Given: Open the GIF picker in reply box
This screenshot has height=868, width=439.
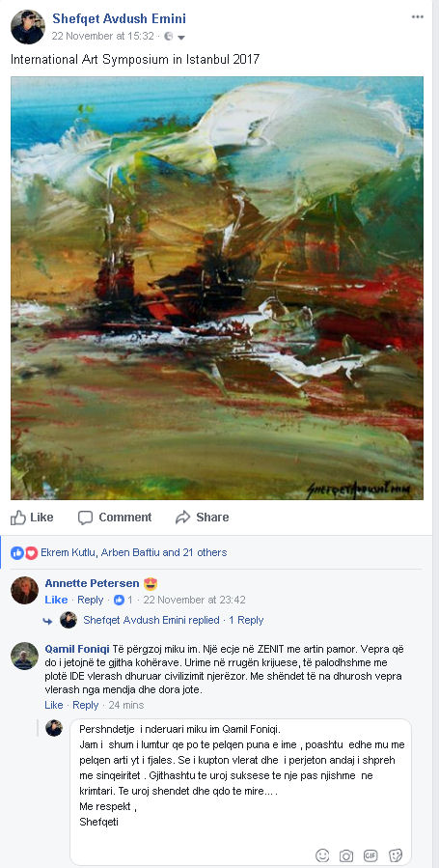Looking at the screenshot, I should tap(370, 855).
